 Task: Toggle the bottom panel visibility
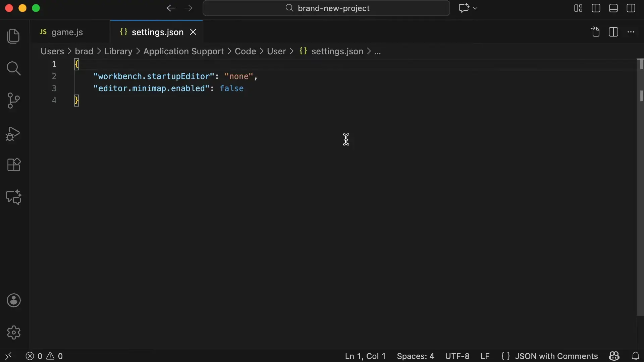[x=613, y=8]
